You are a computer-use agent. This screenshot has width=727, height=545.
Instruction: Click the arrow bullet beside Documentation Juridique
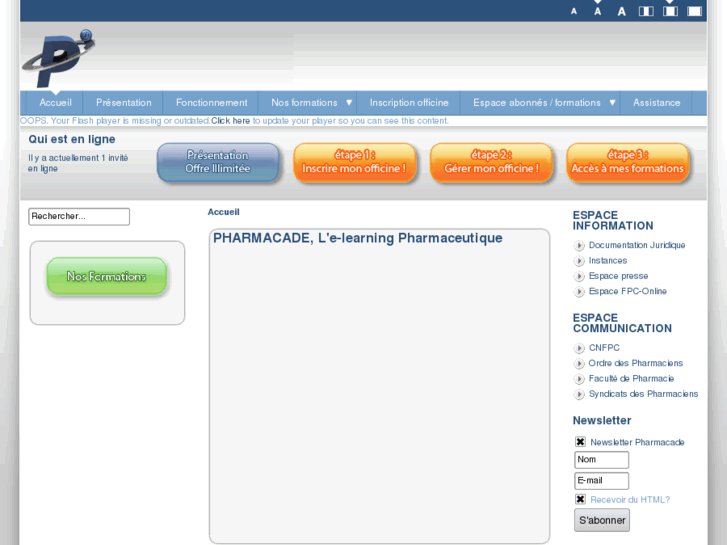click(x=579, y=245)
